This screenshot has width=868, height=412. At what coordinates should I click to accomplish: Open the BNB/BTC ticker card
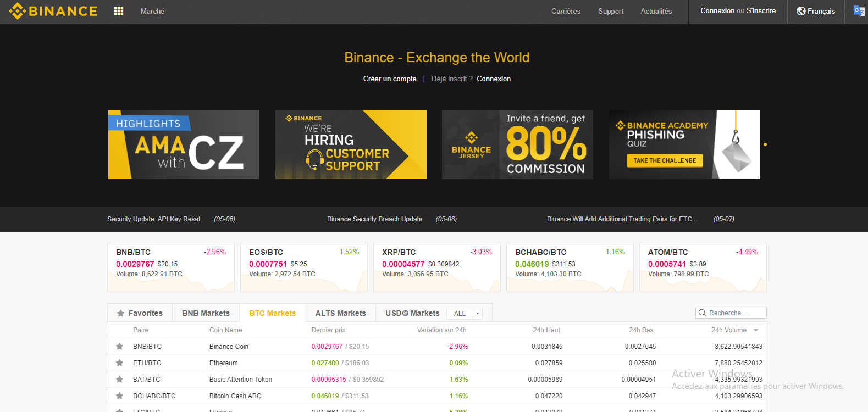(x=171, y=268)
